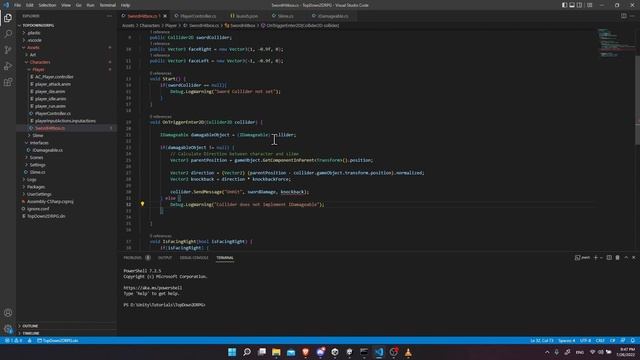Open the Terminal menu
This screenshot has height=360, width=640.
(x=108, y=5)
